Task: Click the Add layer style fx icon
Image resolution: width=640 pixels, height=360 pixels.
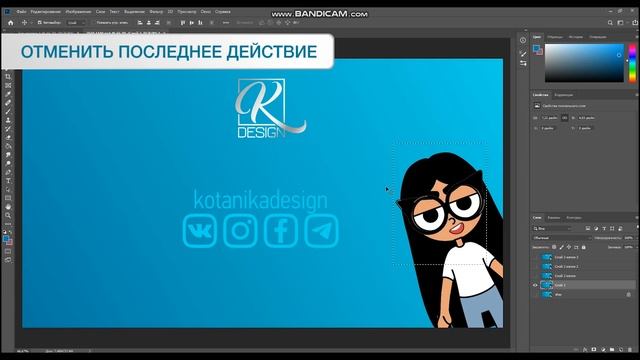Action: [585, 350]
